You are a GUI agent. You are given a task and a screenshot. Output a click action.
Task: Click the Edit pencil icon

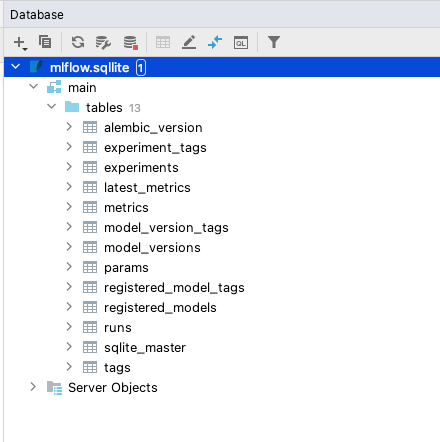tap(189, 43)
